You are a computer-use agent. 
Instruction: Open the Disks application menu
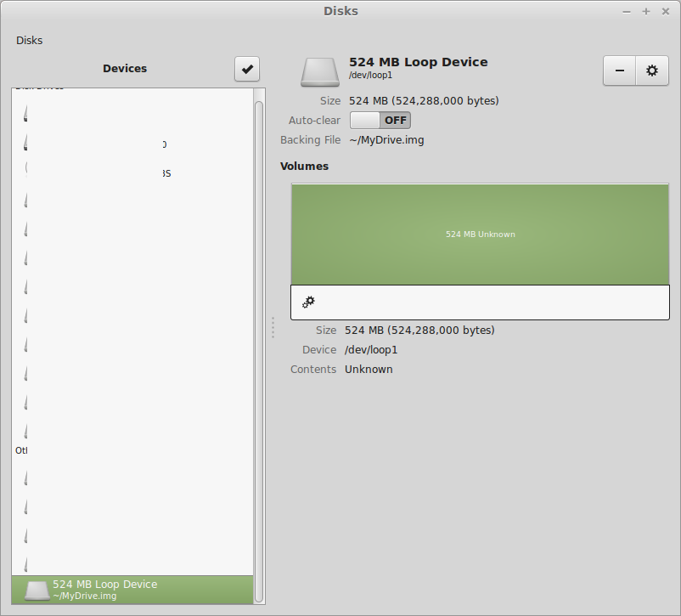pos(29,40)
